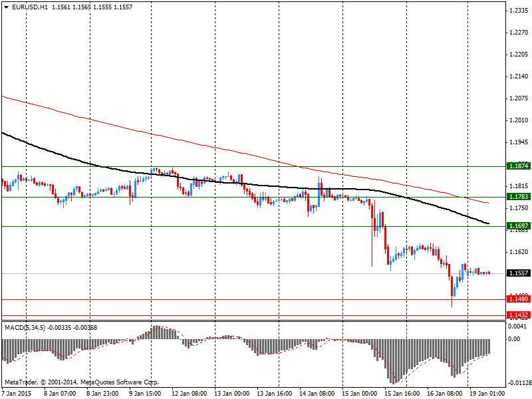Image resolution: width=532 pixels, height=399 pixels.
Task: Click the 13 Jan 16:00 time label
Action: pos(274,394)
